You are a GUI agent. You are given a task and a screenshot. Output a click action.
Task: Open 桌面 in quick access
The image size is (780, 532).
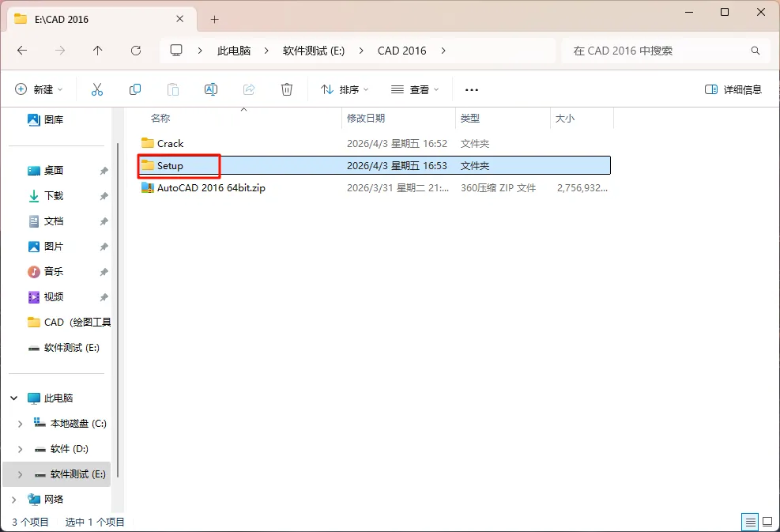pyautogui.click(x=54, y=171)
